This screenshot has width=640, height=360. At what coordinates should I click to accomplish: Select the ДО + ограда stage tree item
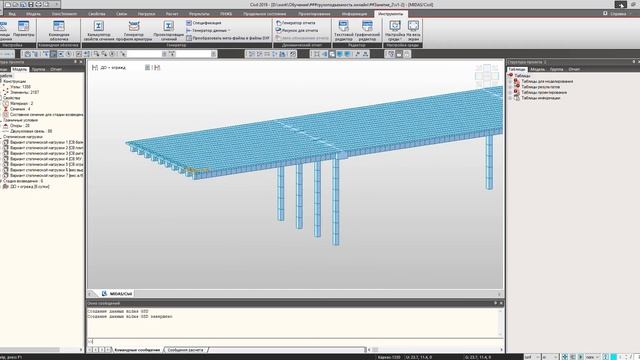pos(30,187)
